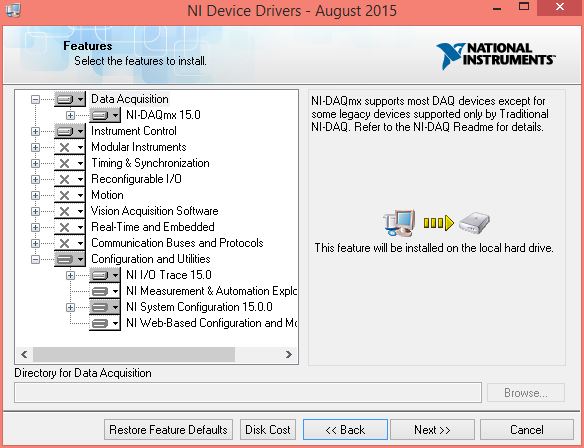
Task: Collapse the Data Acquisition tree node
Action: tap(35, 99)
